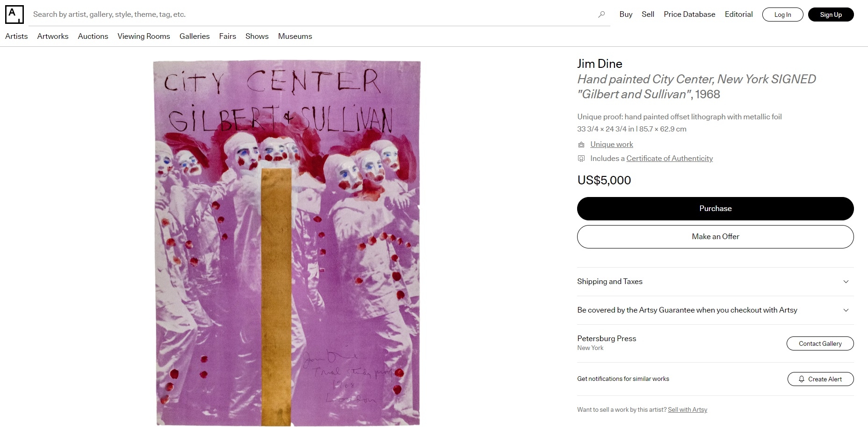868x445 pixels.
Task: Focus the artist and gallery search field
Action: coord(313,15)
